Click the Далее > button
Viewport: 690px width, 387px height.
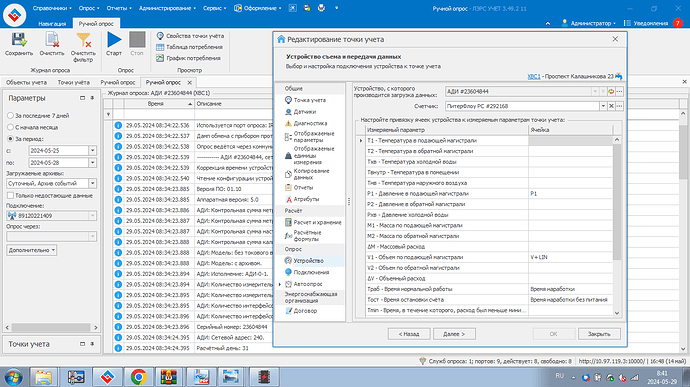click(x=454, y=334)
